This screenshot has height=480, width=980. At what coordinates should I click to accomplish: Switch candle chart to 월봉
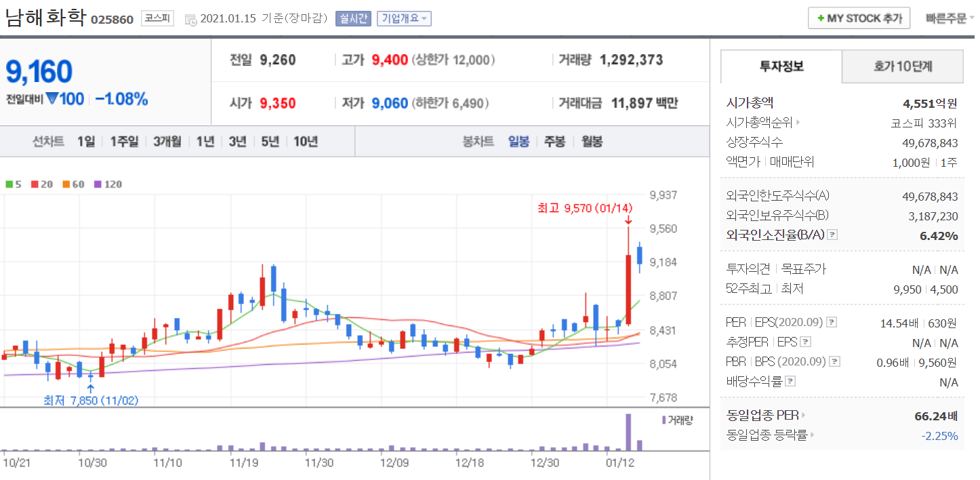pos(592,142)
